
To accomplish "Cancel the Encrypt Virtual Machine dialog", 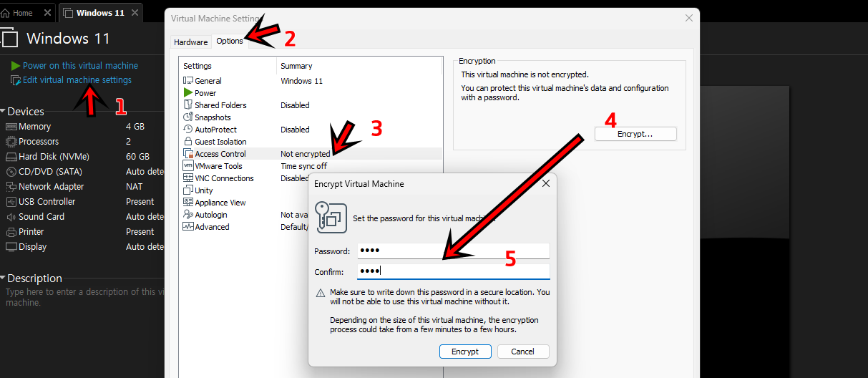I will click(522, 352).
